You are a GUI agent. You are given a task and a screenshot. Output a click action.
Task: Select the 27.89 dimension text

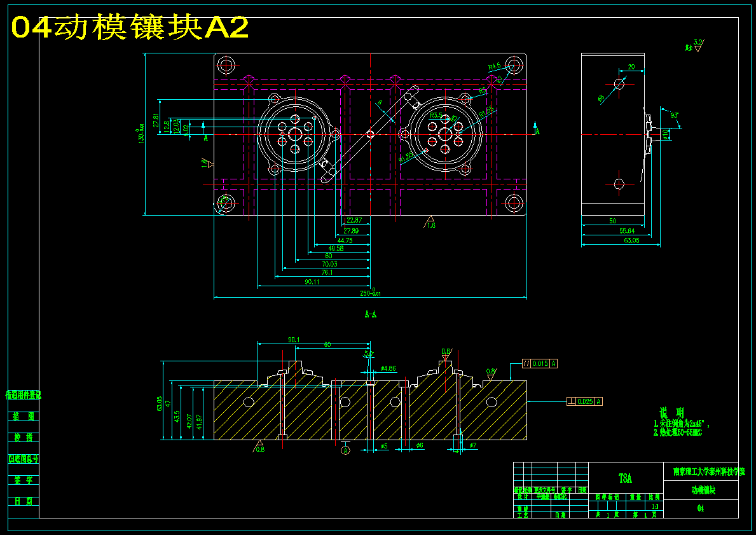pyautogui.click(x=351, y=230)
